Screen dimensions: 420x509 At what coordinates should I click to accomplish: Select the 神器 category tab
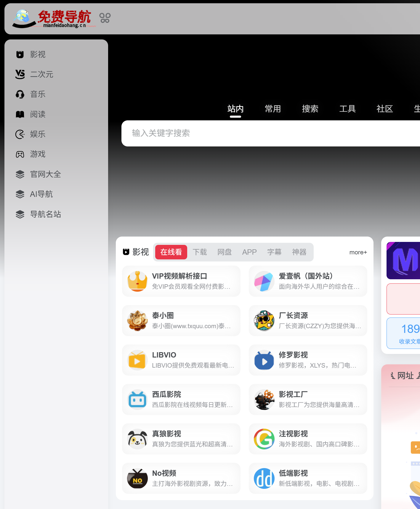pyautogui.click(x=299, y=252)
